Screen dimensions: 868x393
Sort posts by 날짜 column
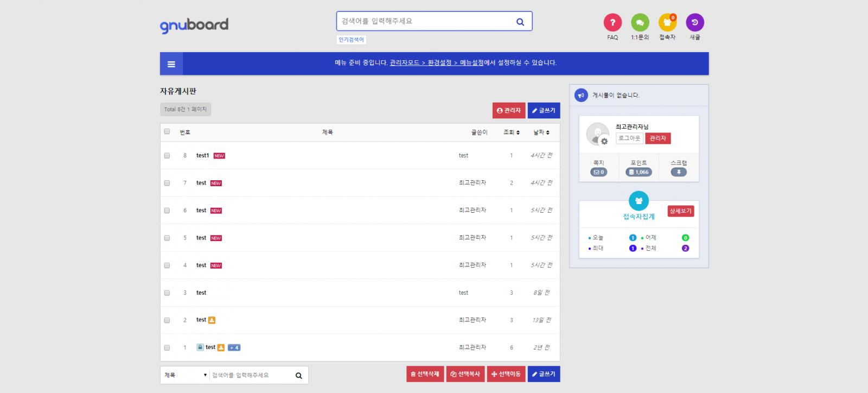[541, 132]
